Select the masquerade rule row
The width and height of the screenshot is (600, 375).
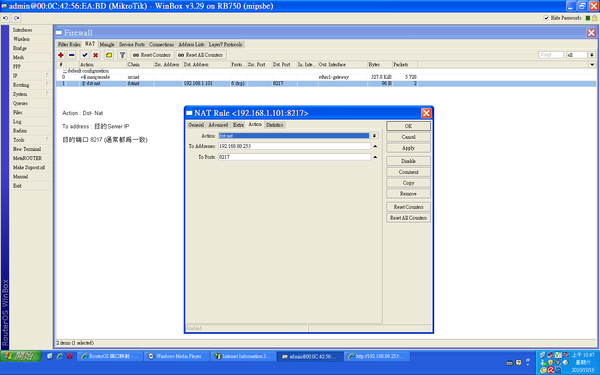tap(326, 77)
